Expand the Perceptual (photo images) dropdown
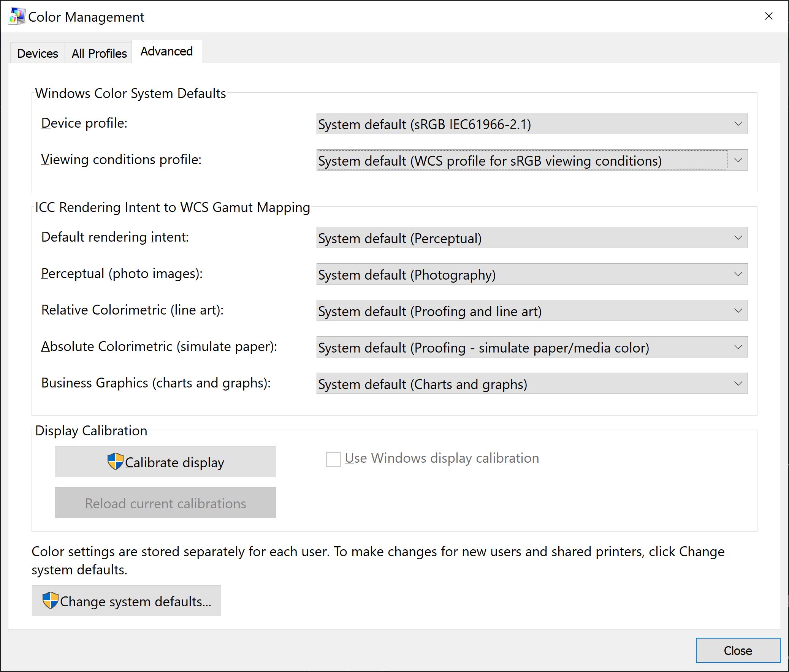789x672 pixels. [x=532, y=274]
